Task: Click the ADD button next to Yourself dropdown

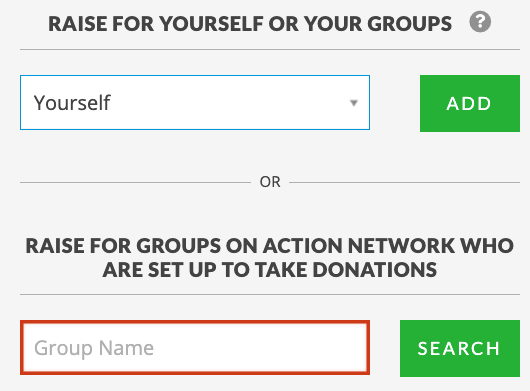Action: pos(470,103)
